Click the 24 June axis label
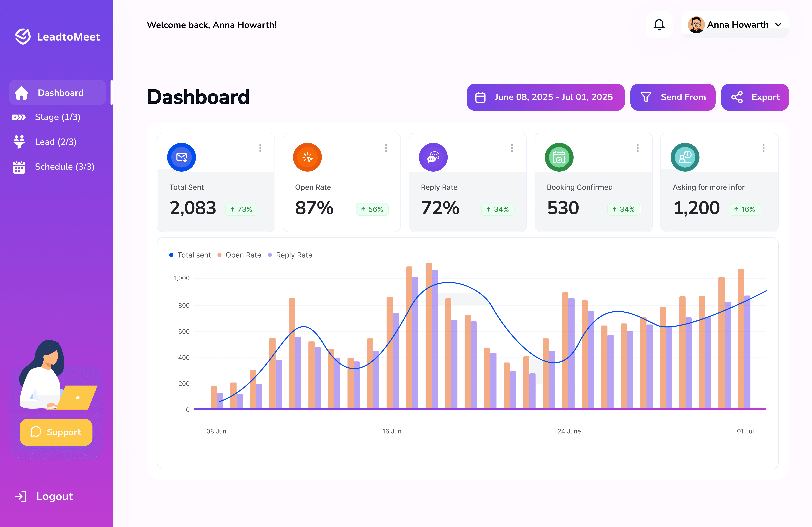Image resolution: width=812 pixels, height=527 pixels. coord(569,431)
